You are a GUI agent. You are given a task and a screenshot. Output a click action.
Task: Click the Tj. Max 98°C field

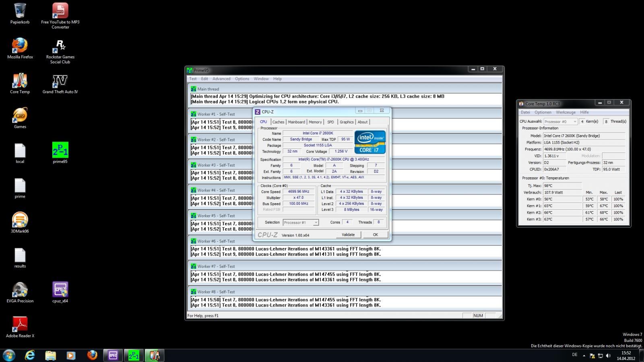point(562,186)
